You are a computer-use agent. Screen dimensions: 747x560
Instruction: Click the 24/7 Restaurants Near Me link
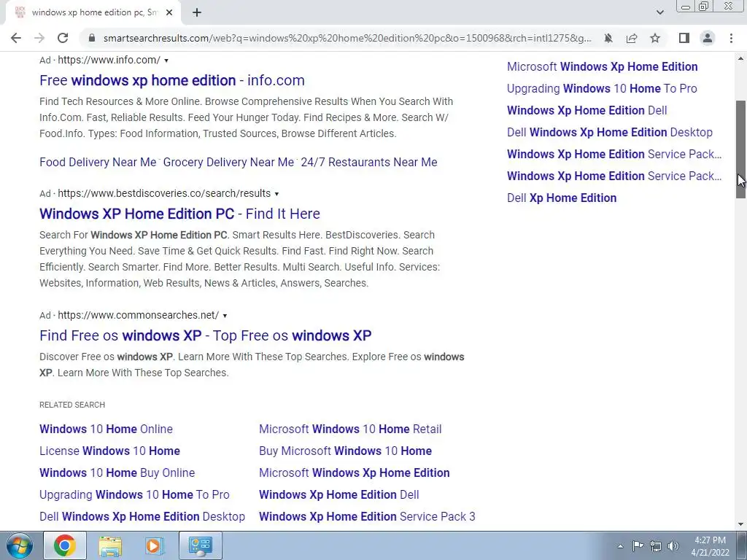pos(369,163)
